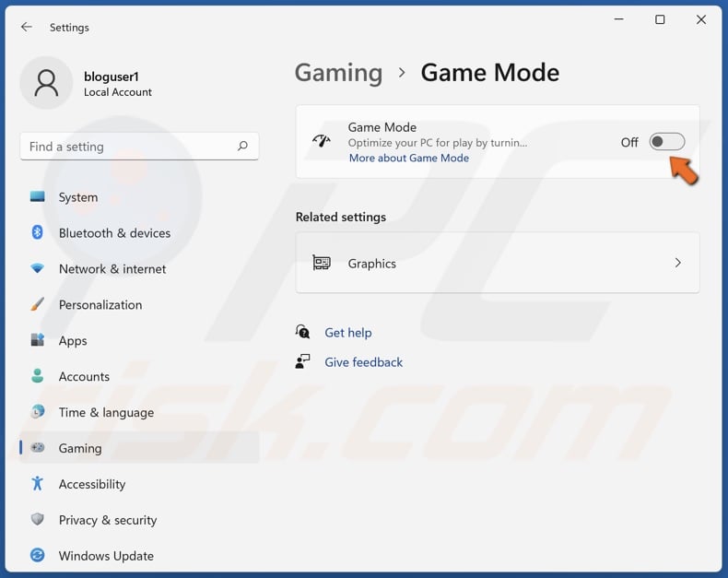Click the search magnifier icon

point(242,146)
